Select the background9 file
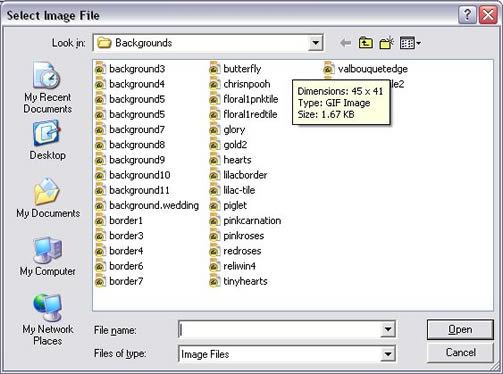Screen dimensions: 503x374 [x=130, y=160]
